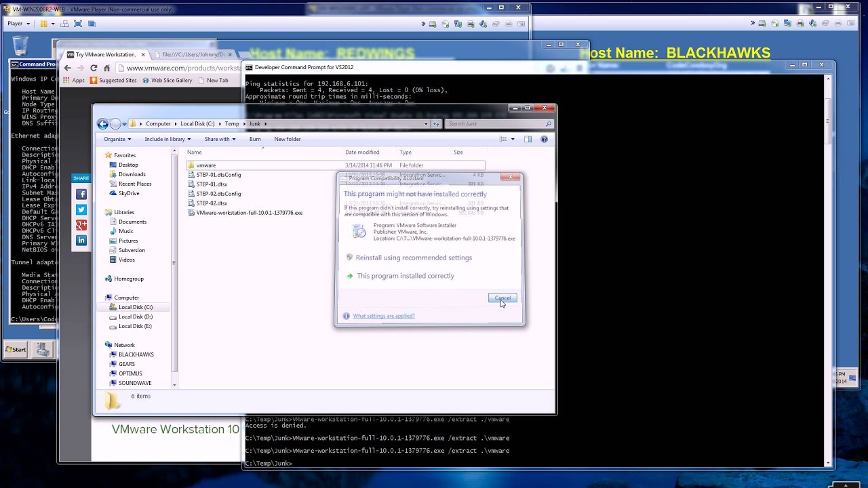This screenshot has width=868, height=488.
Task: Open the Web Slice Gallery bookmark
Action: tap(167, 80)
